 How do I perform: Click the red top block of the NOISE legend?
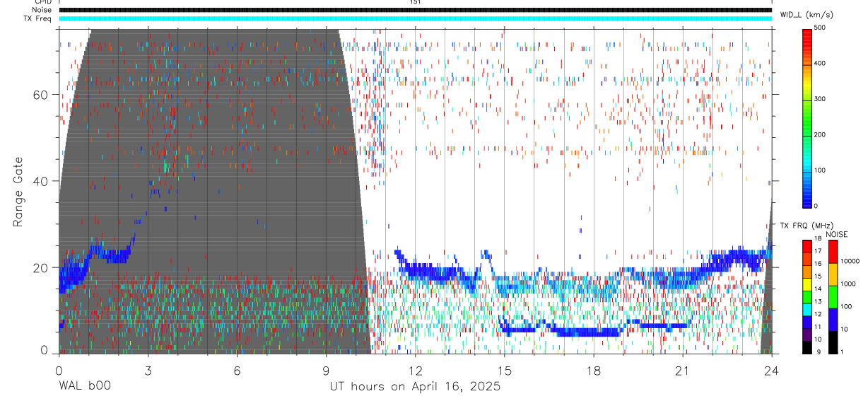[833, 252]
